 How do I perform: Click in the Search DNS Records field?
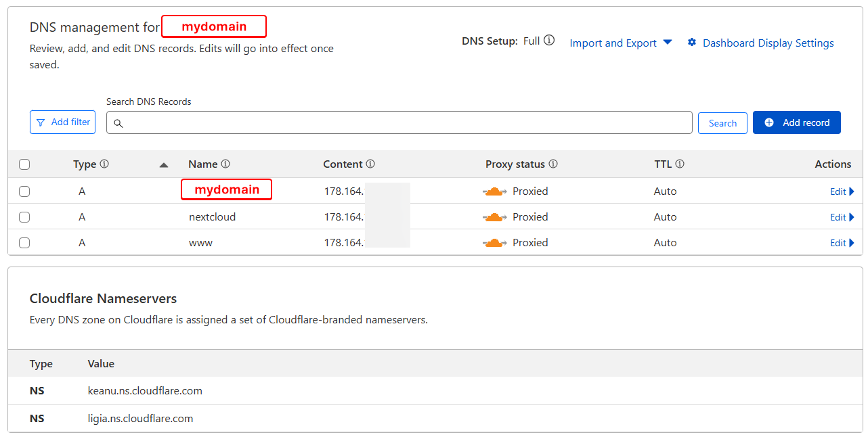click(x=399, y=123)
